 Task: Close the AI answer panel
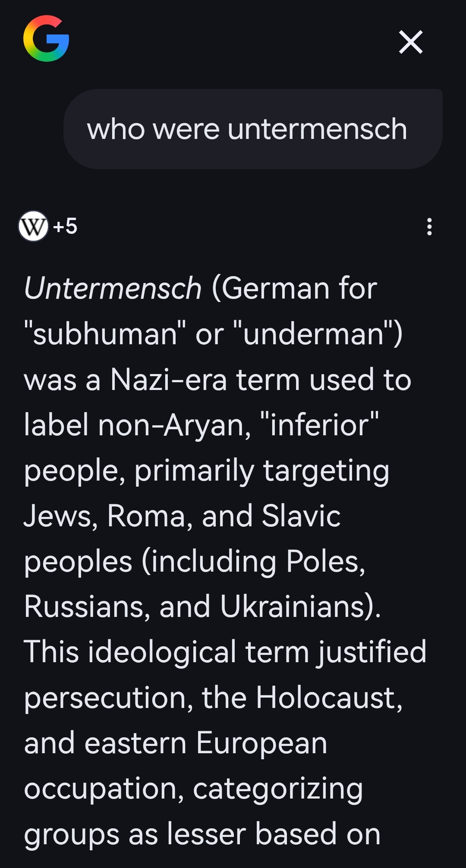(x=410, y=42)
